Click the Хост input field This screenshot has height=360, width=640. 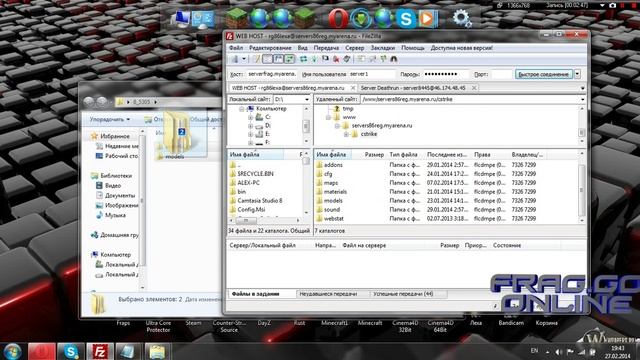(272, 74)
